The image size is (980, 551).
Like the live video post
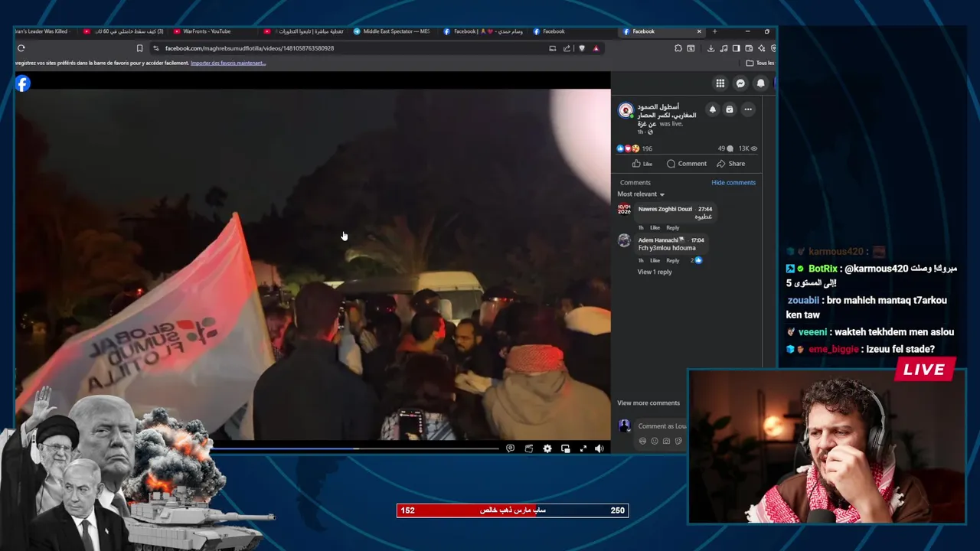642,164
